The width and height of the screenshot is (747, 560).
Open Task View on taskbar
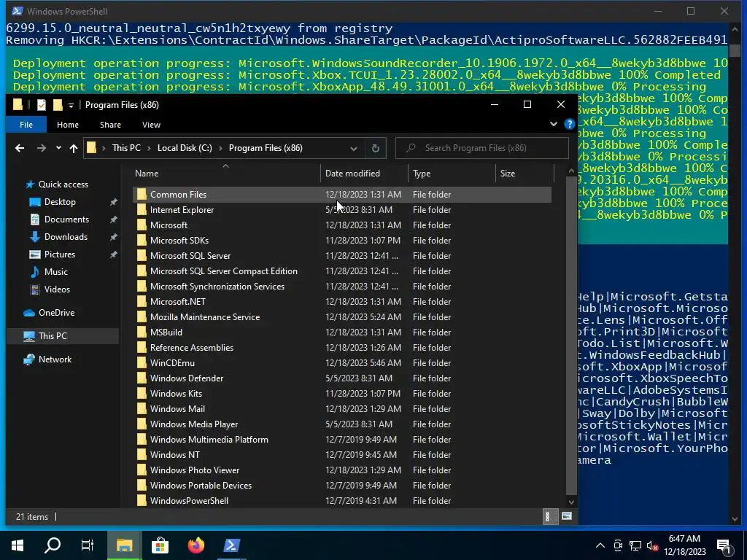point(88,545)
